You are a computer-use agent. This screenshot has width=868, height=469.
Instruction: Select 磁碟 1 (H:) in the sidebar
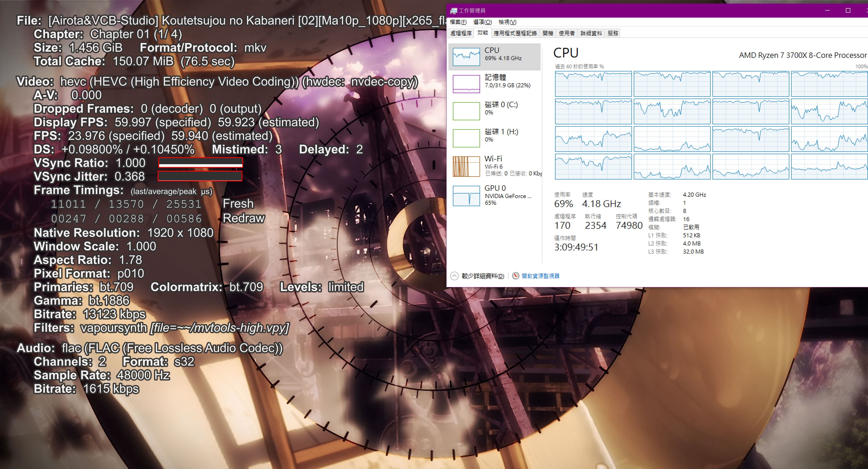click(494, 138)
